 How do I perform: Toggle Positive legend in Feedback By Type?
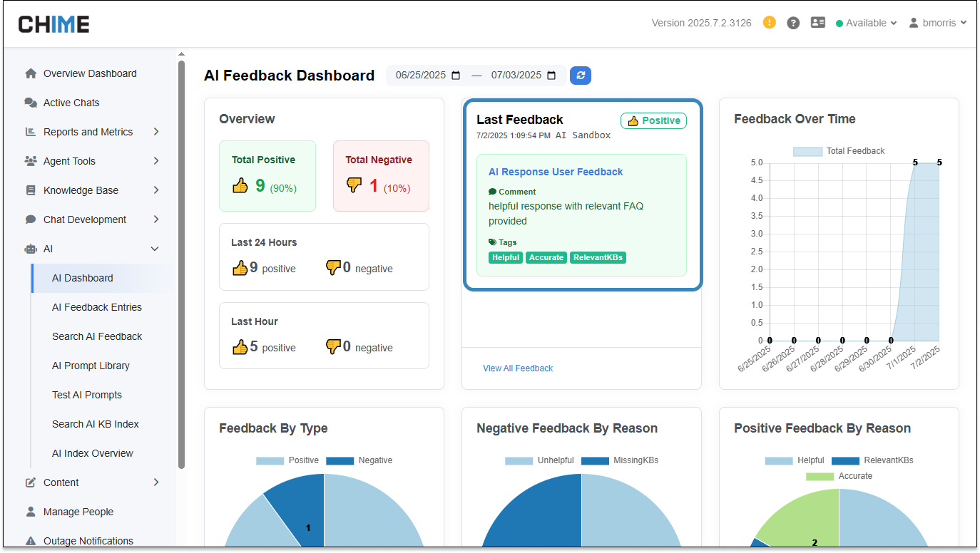pos(287,460)
